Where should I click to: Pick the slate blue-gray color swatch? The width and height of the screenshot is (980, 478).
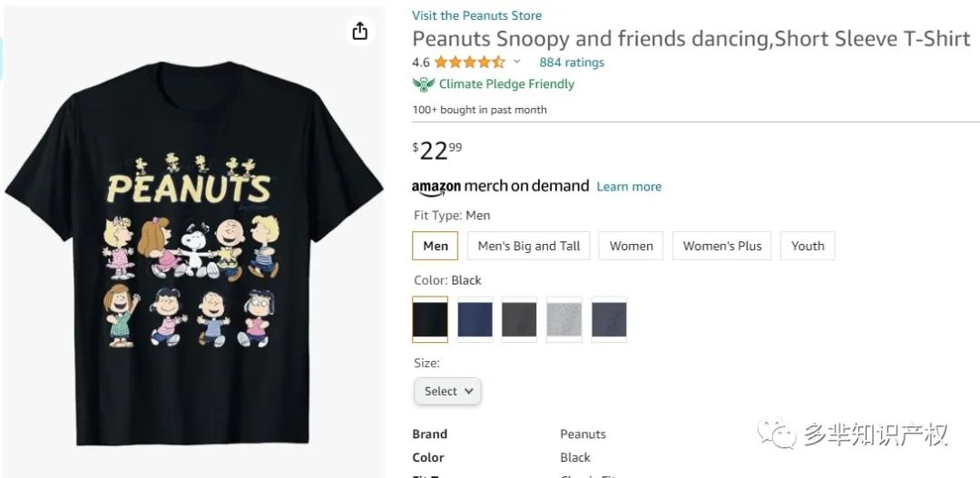point(609,319)
